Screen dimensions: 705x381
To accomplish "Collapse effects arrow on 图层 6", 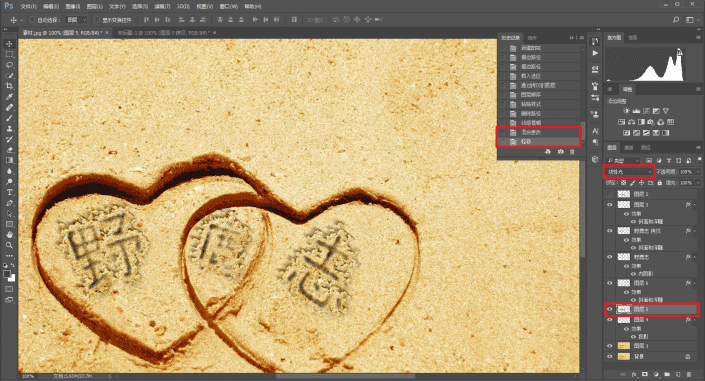I will pos(695,283).
